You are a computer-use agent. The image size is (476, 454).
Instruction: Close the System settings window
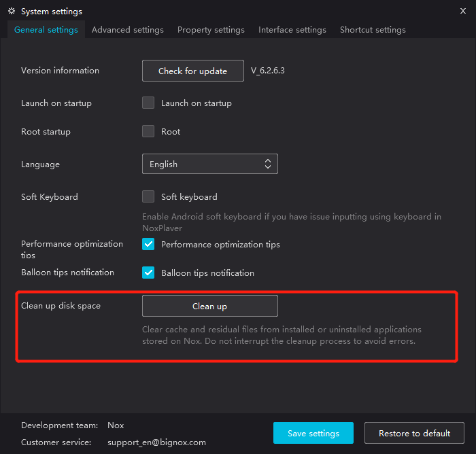click(463, 11)
